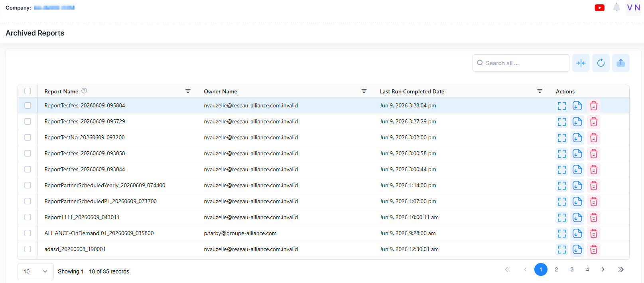The width and height of the screenshot is (644, 283).
Task: Expand view for ReportPartnerScheduledPL_20260609_073700
Action: 562,202
